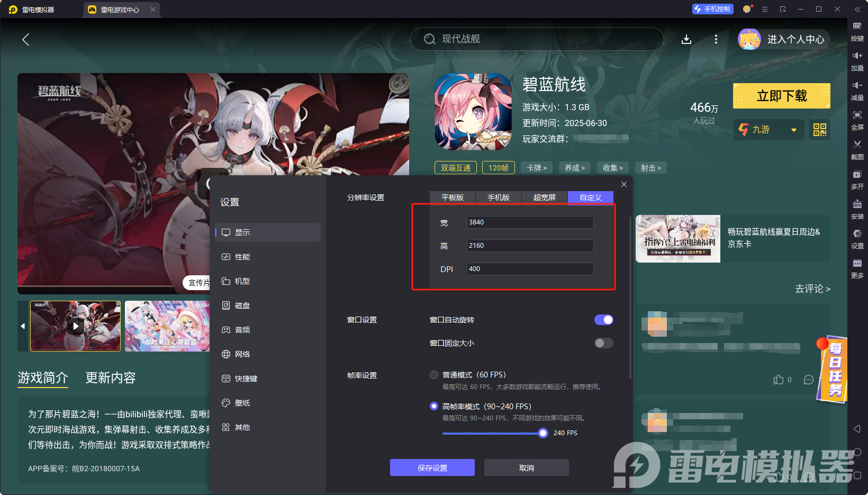Click the 碧蓝航线 game icon
Screen dimensions: 868x495
473,112
